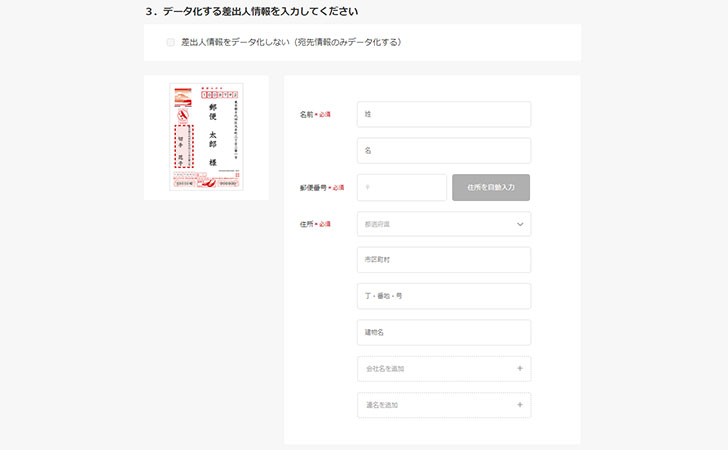Click the 住所を自動入力 button

491,188
